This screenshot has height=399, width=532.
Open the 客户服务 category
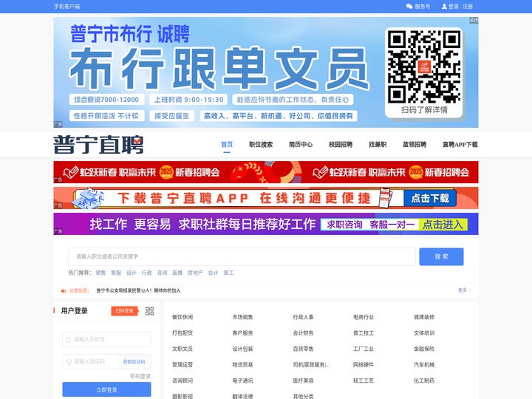coord(242,333)
